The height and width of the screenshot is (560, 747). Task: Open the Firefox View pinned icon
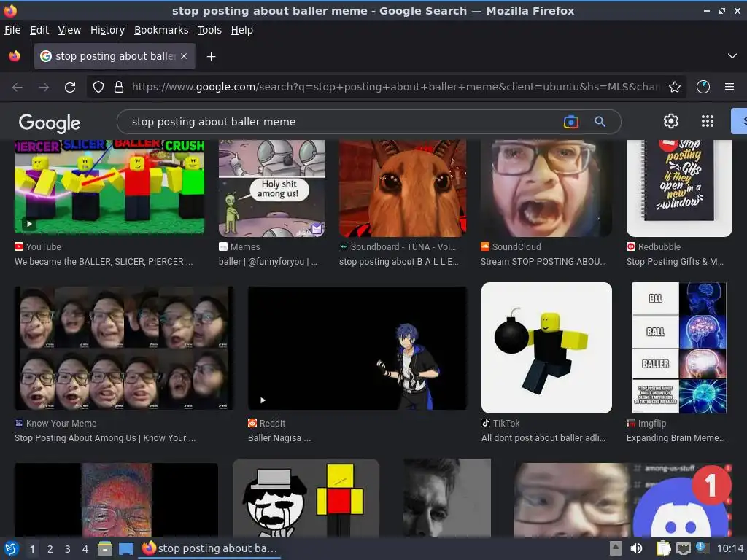click(15, 56)
